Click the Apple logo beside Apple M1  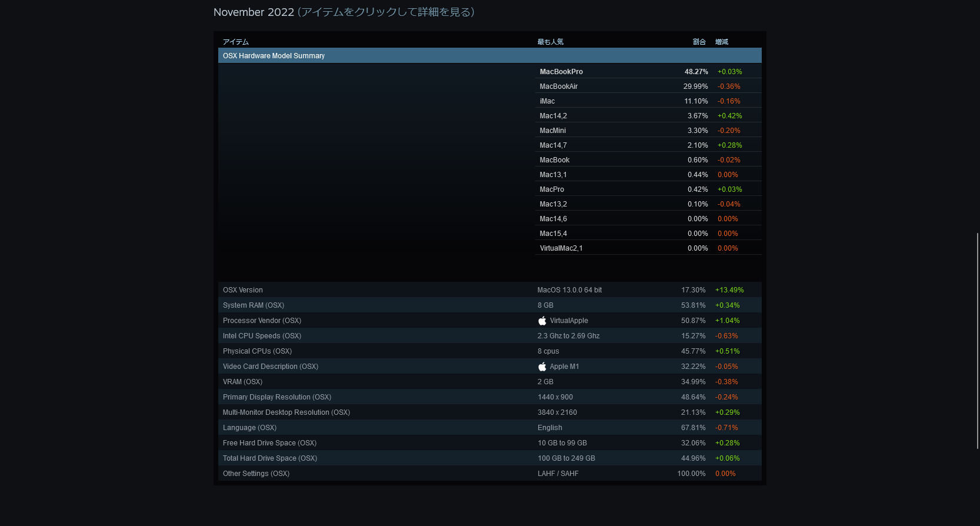coord(542,367)
